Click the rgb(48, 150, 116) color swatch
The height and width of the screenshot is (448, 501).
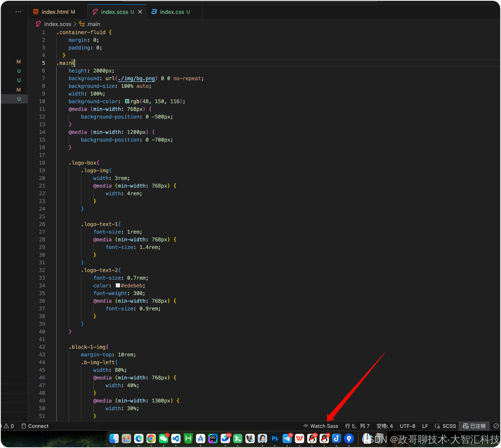127,101
